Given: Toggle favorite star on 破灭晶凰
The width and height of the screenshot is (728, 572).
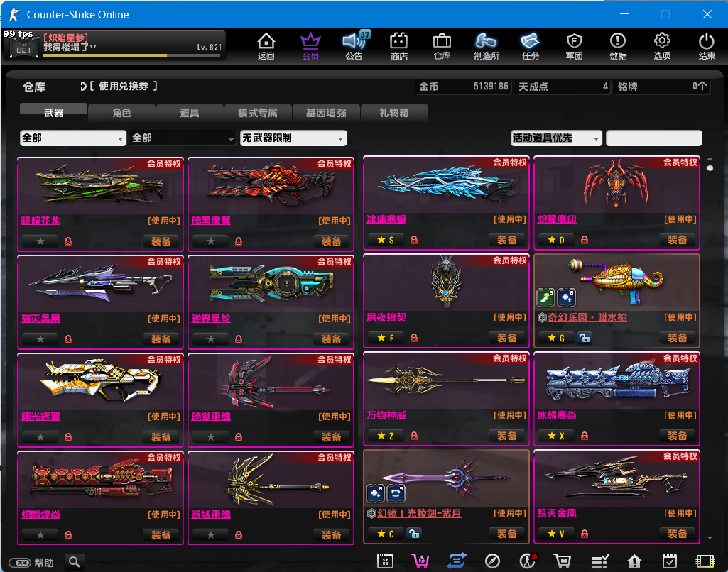Looking at the screenshot, I should click(40, 339).
